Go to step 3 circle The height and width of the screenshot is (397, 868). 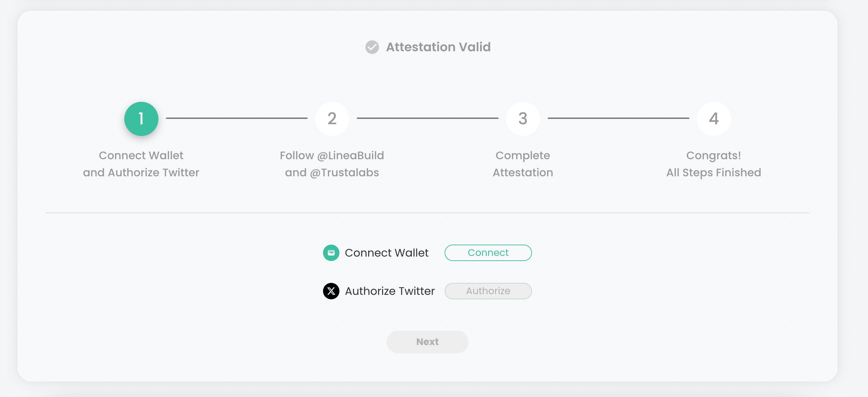coord(523,119)
